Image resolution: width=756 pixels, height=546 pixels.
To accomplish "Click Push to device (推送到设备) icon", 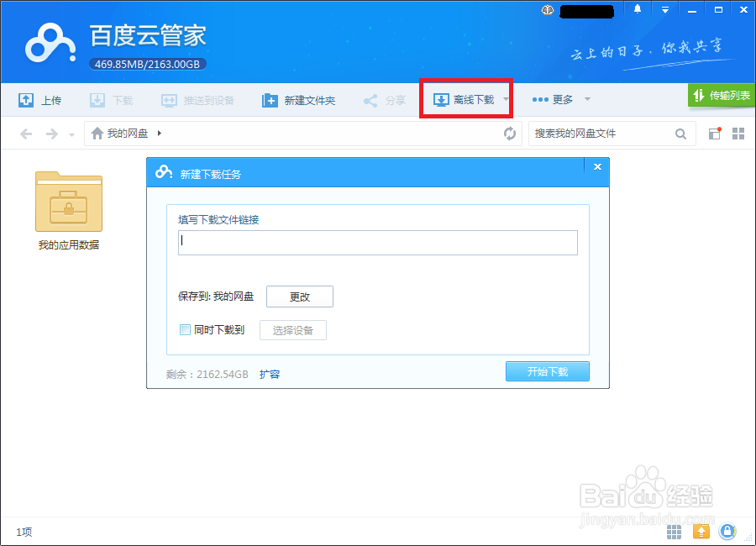I will coord(169,100).
